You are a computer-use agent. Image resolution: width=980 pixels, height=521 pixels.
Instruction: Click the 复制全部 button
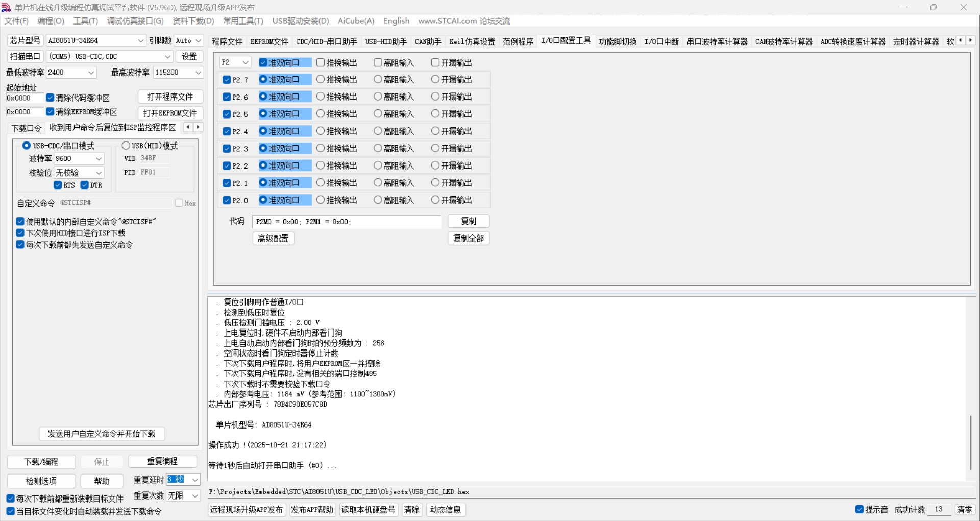(x=468, y=238)
